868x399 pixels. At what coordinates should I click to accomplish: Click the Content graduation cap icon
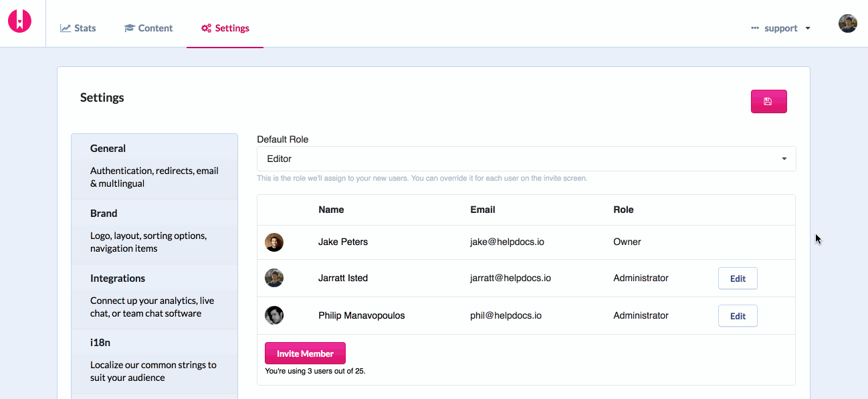(x=130, y=28)
